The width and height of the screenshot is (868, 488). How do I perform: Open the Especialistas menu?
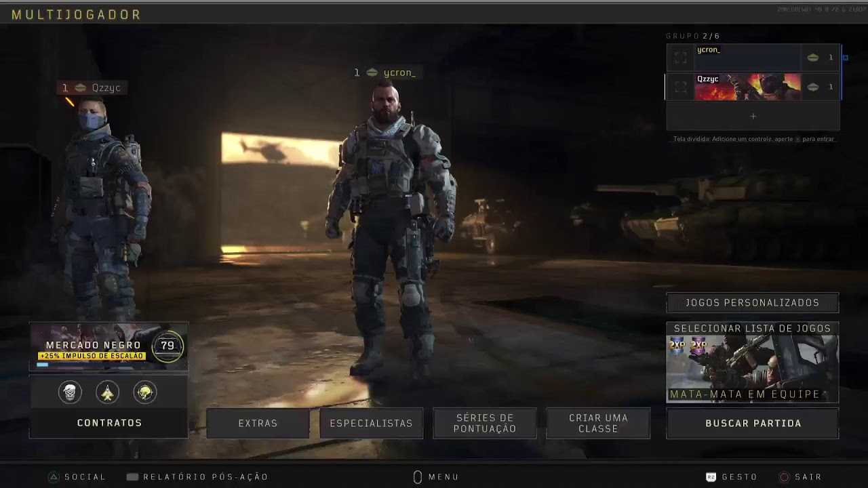(371, 423)
